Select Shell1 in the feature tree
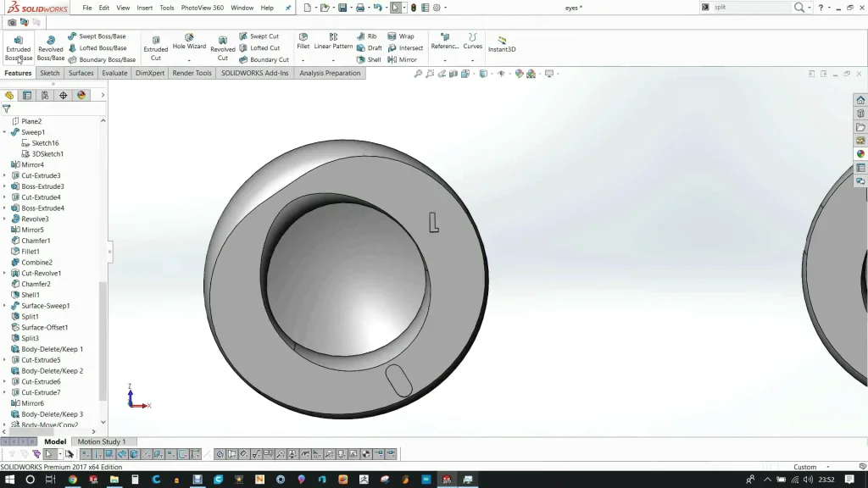This screenshot has width=868, height=488. click(30, 295)
